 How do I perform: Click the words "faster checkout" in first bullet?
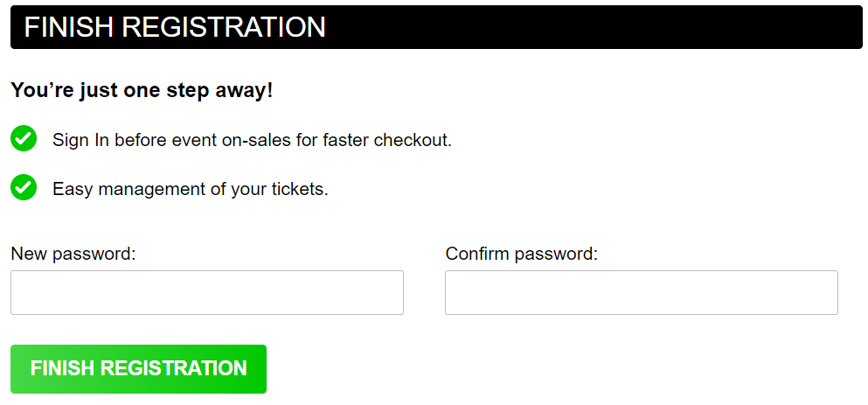click(x=384, y=140)
